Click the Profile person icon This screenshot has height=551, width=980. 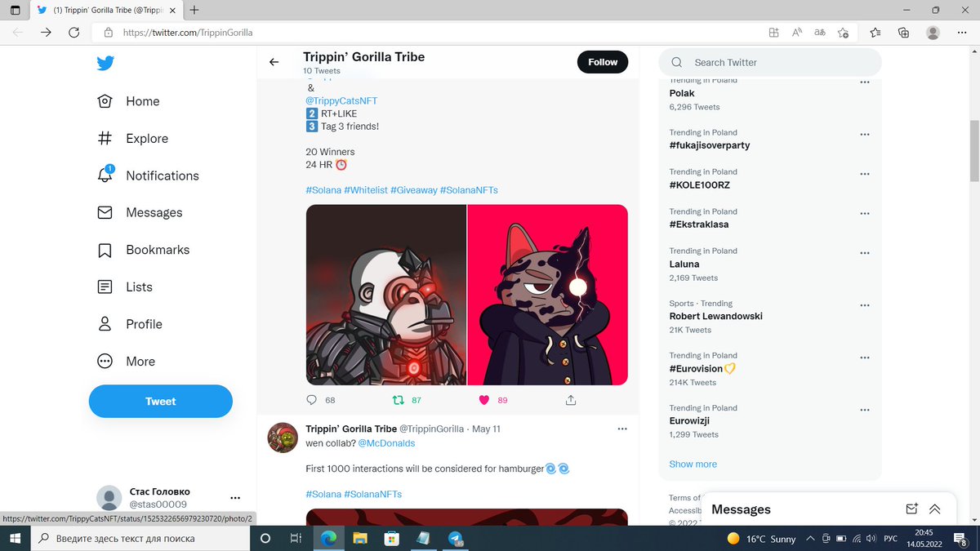click(105, 324)
